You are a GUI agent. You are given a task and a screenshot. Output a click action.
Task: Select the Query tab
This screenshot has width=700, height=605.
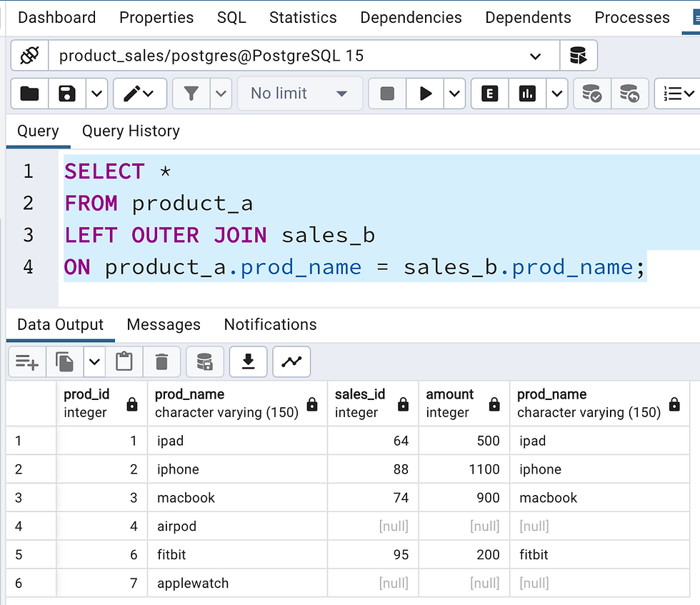(38, 131)
